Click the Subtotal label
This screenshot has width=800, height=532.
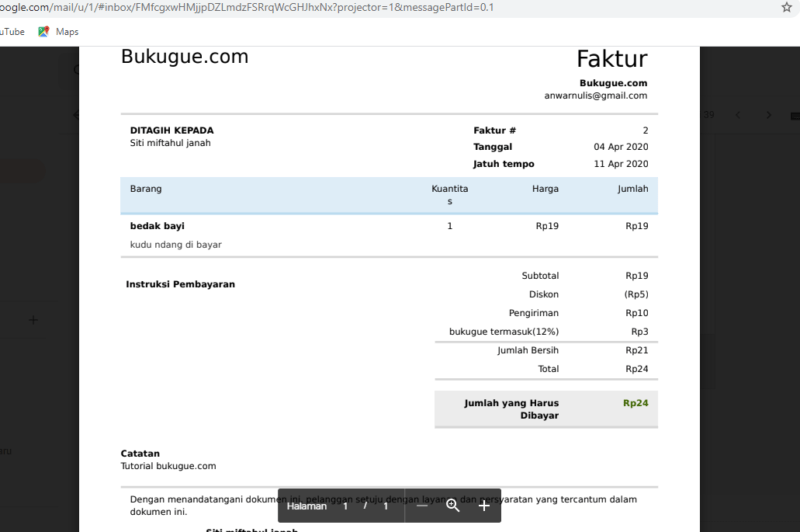click(540, 276)
